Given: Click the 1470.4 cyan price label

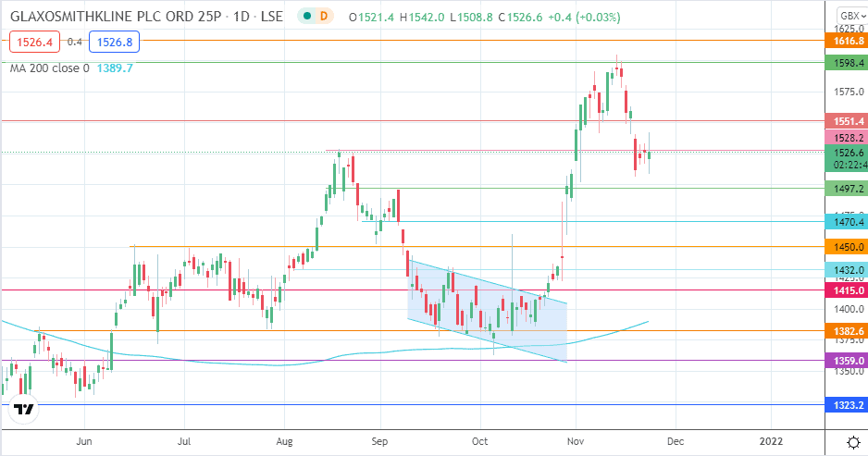Looking at the screenshot, I should (848, 222).
